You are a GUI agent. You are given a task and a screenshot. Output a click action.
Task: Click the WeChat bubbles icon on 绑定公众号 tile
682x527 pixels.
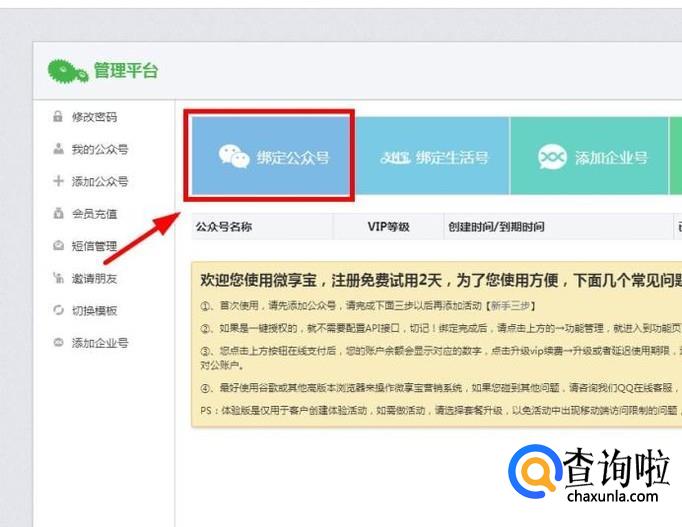[234, 157]
